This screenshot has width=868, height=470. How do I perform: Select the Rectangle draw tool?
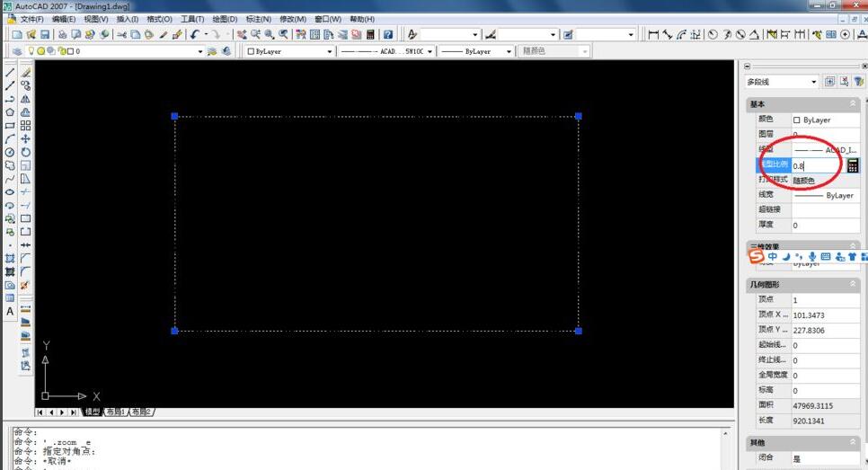10,126
